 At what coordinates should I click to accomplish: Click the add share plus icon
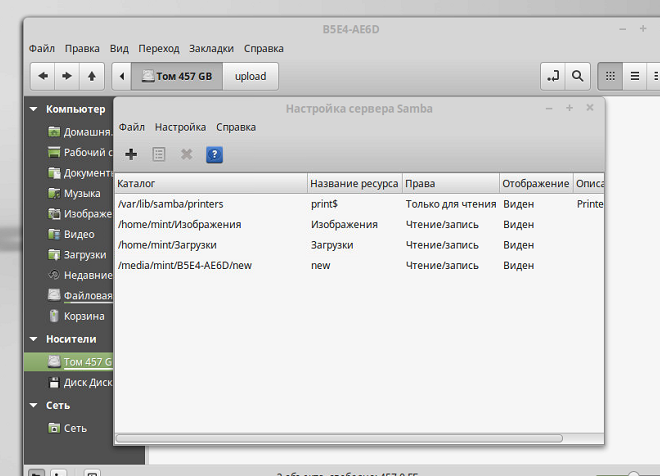[131, 154]
